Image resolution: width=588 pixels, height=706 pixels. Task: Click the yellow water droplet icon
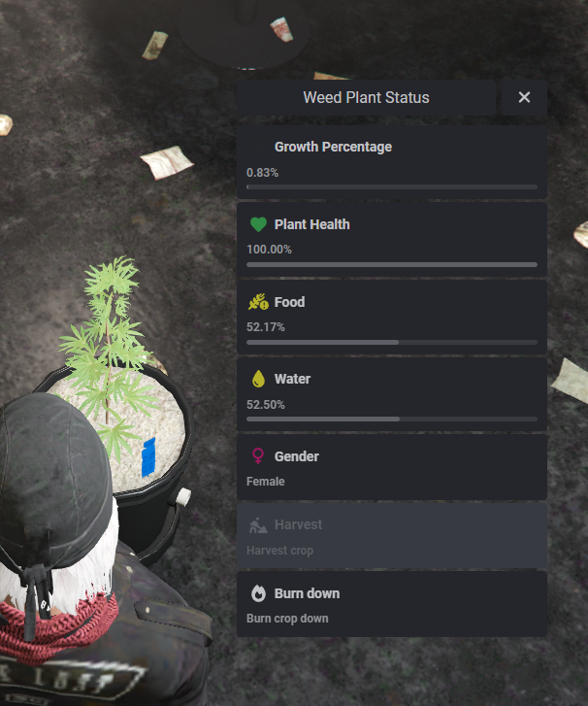tap(258, 379)
